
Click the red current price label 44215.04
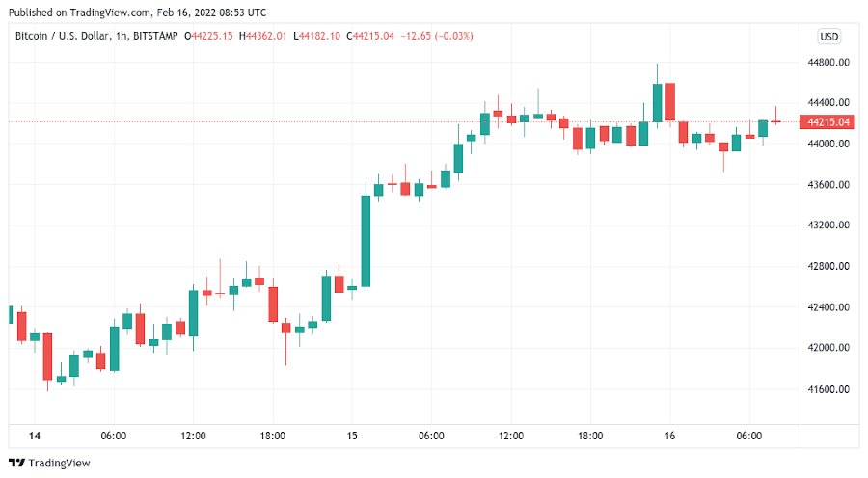point(829,122)
